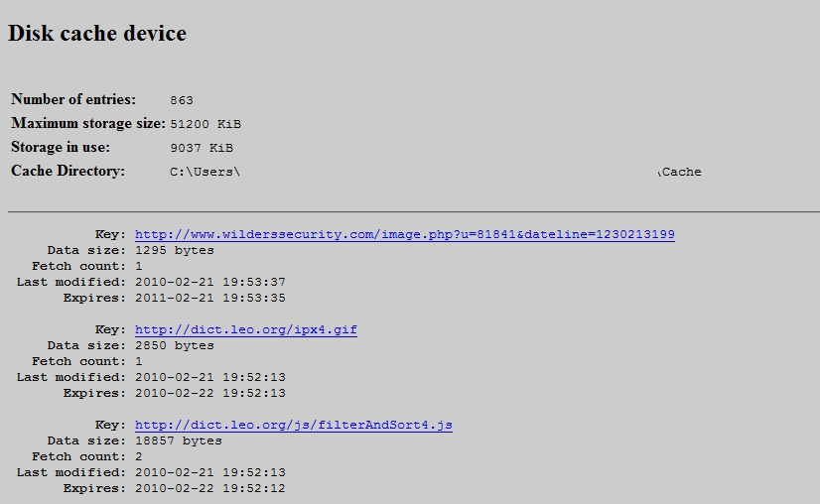820x504 pixels.
Task: Click the "1295 bytes" data size value
Action: tap(174, 250)
